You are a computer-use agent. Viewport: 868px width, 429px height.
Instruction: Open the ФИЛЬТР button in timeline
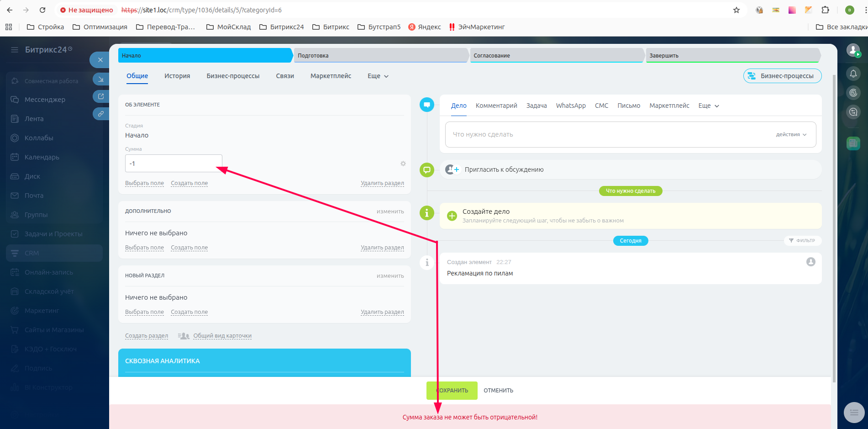(802, 241)
